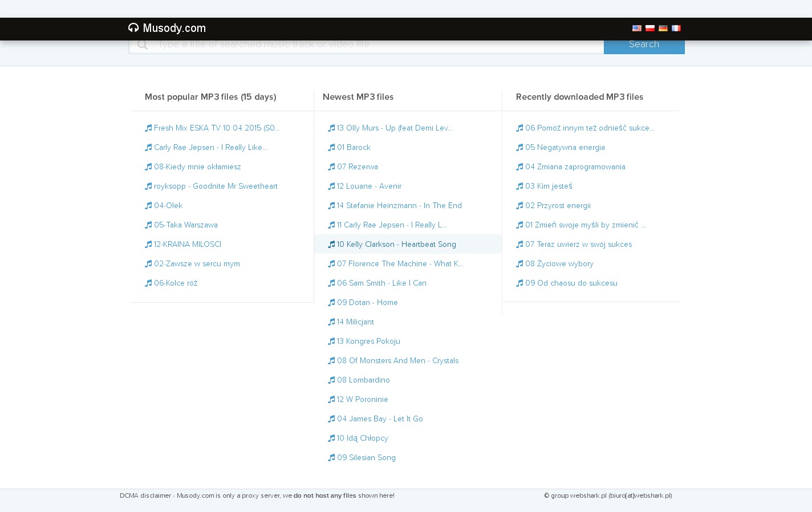Click music note icon next to 04-Olek
This screenshot has width=812, height=512.
(148, 206)
